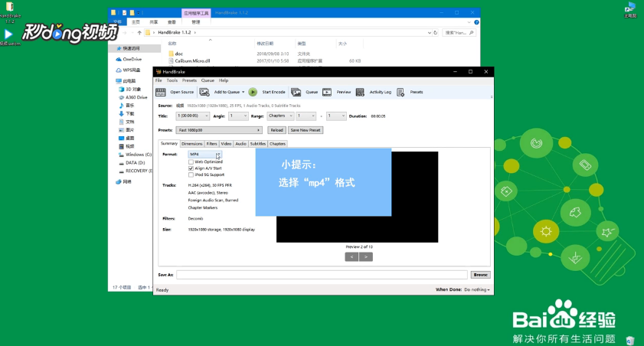Click the Explorer search box

pos(459,32)
